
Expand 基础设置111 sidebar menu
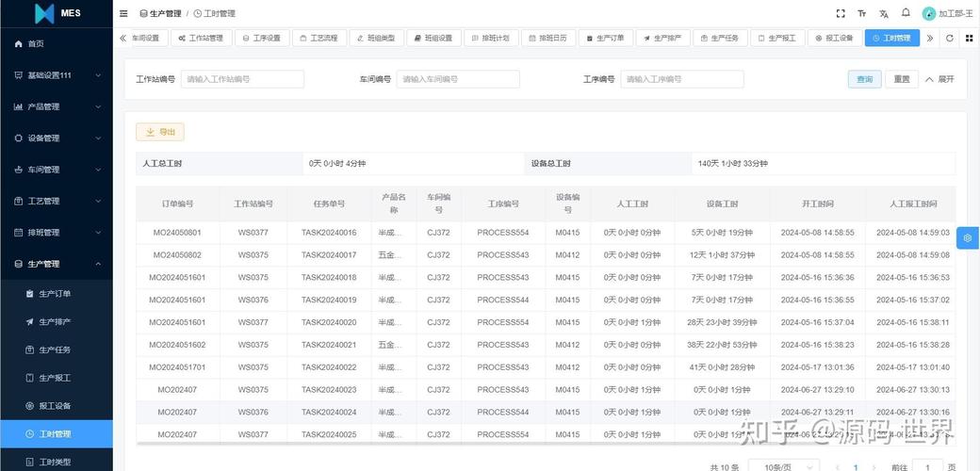pyautogui.click(x=57, y=75)
